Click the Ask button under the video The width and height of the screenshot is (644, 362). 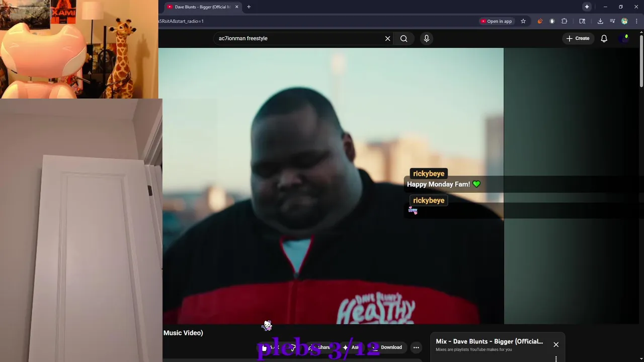click(x=351, y=347)
